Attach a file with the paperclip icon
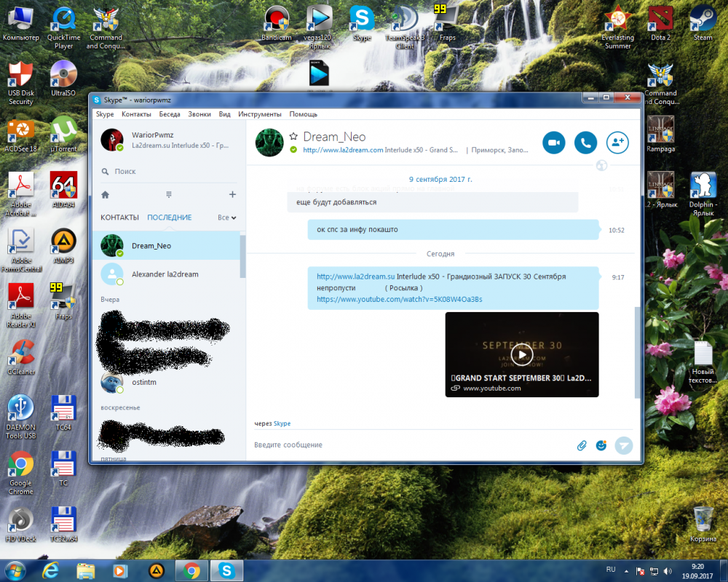The height and width of the screenshot is (582, 728). pos(582,445)
